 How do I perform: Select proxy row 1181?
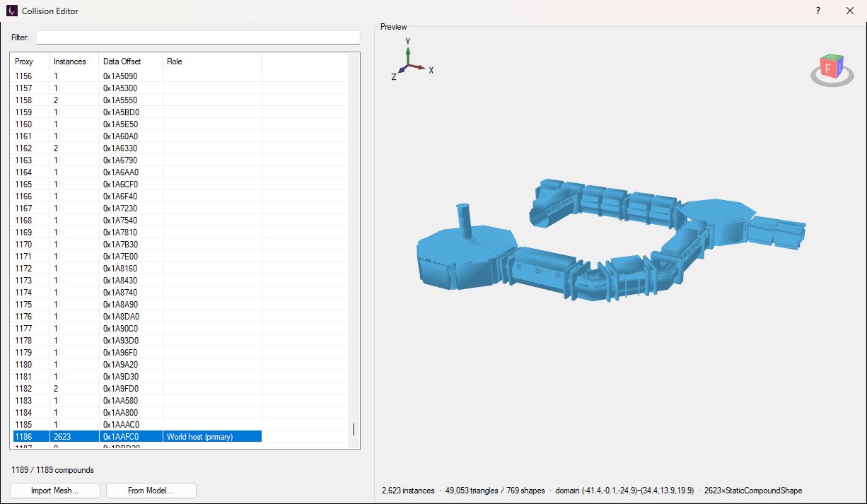137,377
